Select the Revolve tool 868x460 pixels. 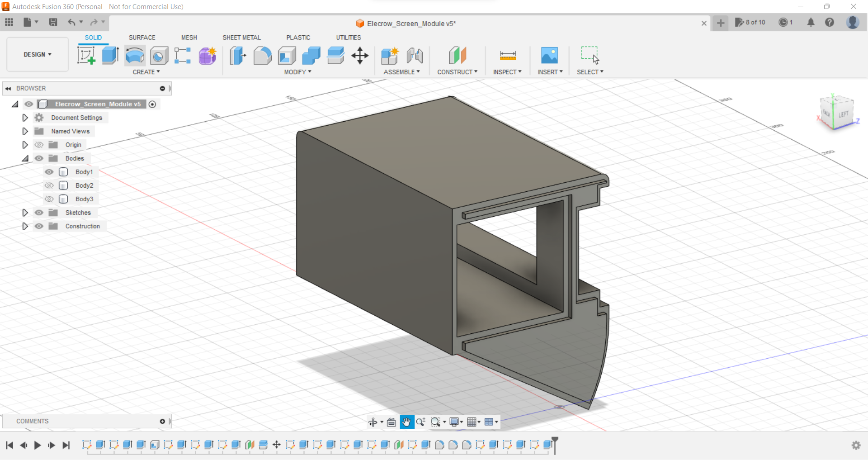point(135,56)
